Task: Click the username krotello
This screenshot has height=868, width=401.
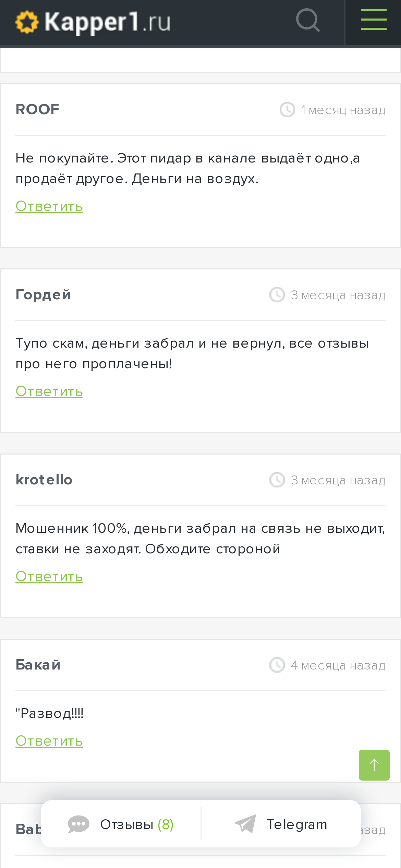Action: pos(44,480)
